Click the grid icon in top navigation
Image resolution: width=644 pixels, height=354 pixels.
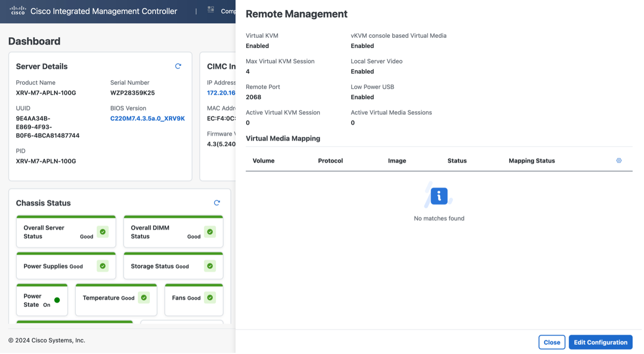[x=211, y=9]
